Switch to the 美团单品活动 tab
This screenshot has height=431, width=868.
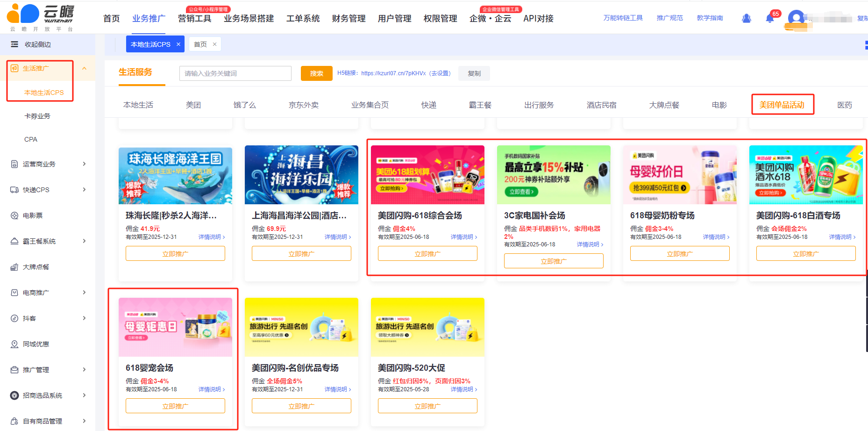point(782,105)
